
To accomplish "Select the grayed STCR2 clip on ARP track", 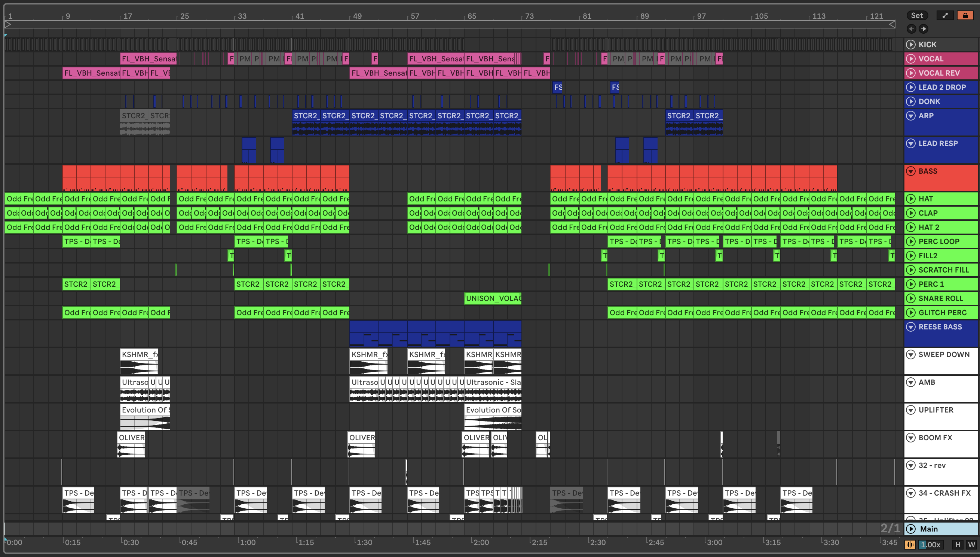I will 135,122.
